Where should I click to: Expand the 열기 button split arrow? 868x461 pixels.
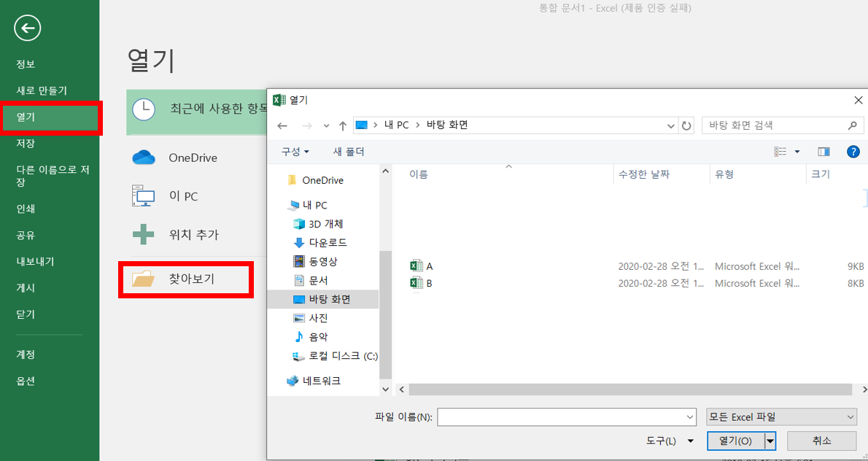tap(770, 441)
